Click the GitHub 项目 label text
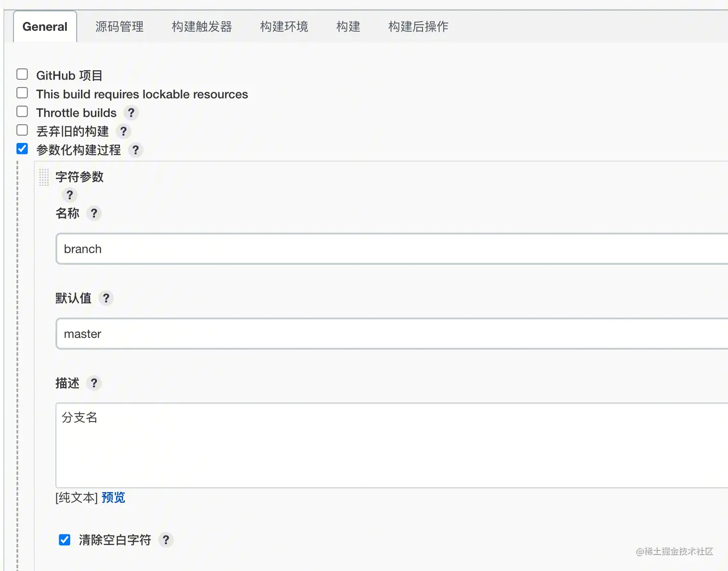 pos(69,76)
